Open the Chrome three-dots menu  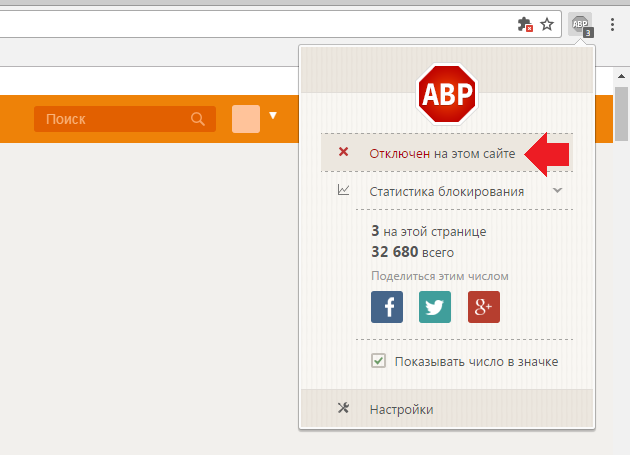612,25
